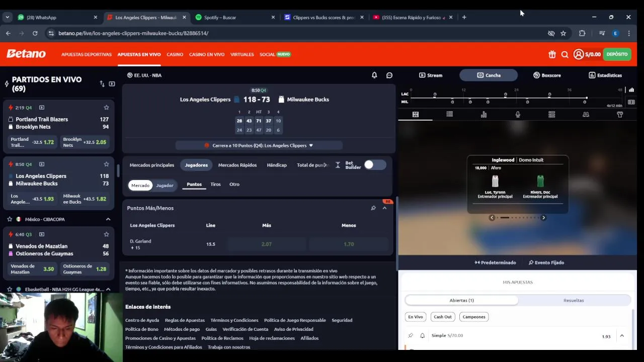
Task: Collapse the Simple bet details chevron
Action: click(622, 336)
